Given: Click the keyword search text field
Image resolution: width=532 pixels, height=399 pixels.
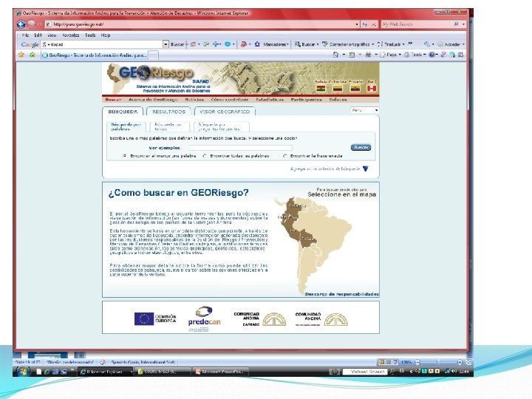Looking at the screenshot, I should click(x=241, y=148).
